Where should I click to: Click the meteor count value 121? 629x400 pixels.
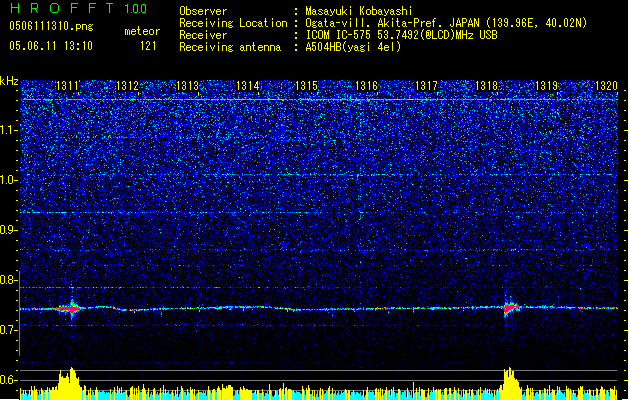pos(148,46)
